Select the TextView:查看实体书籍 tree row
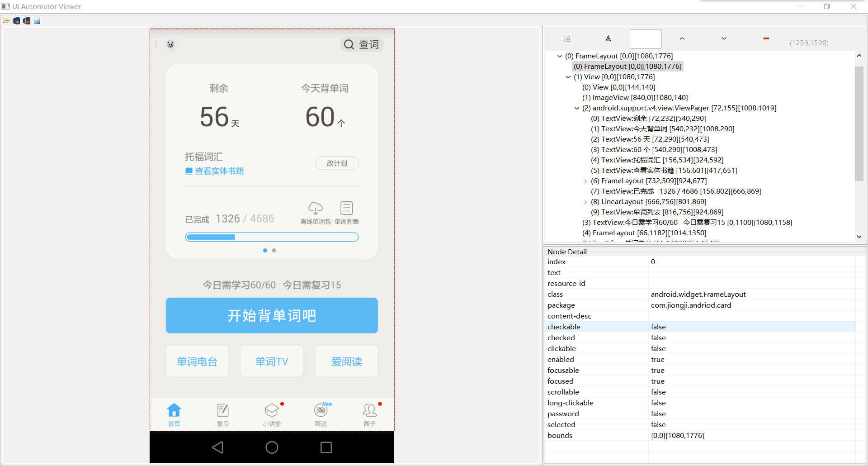868x466 pixels. (x=664, y=171)
